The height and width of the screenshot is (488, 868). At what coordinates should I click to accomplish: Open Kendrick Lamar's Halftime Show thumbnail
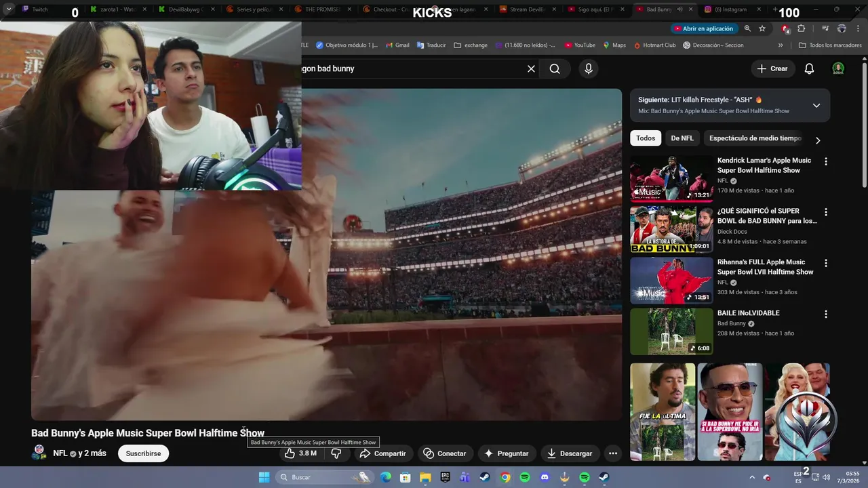(x=671, y=179)
